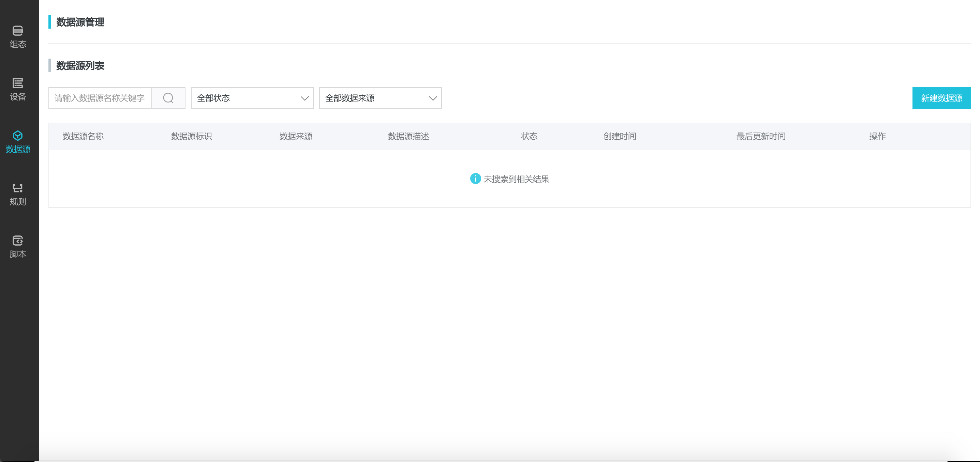Click the magnifier search icon

tap(168, 98)
